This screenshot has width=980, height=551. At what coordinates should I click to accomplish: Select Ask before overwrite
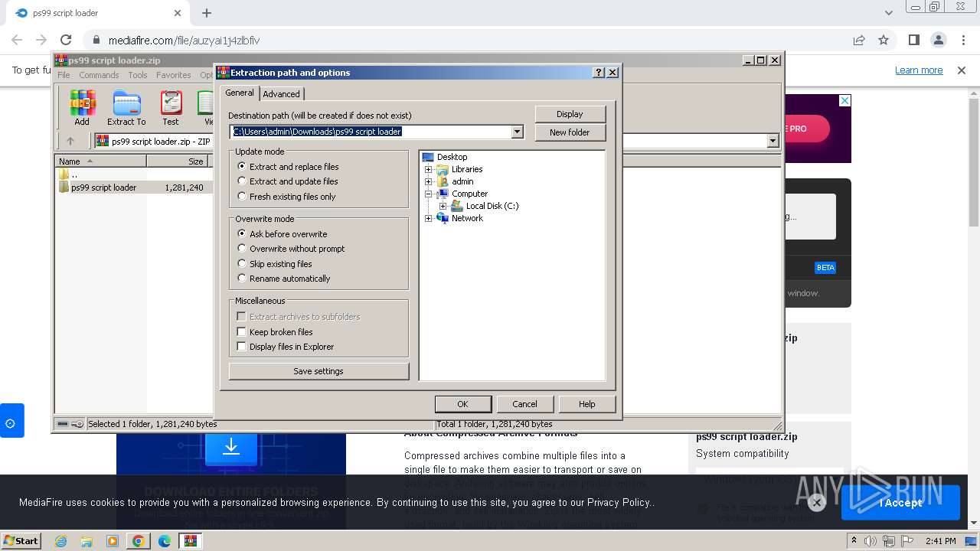pyautogui.click(x=242, y=234)
